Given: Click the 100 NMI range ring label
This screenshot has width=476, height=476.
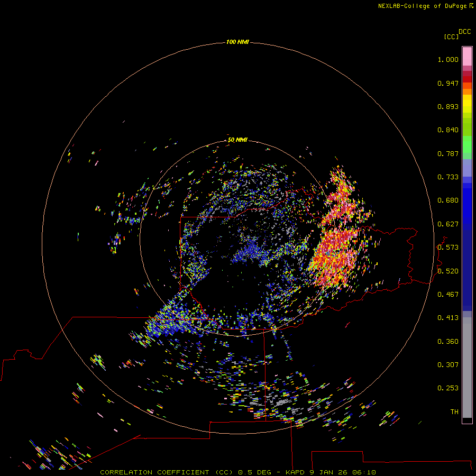Looking at the screenshot, I should [237, 42].
